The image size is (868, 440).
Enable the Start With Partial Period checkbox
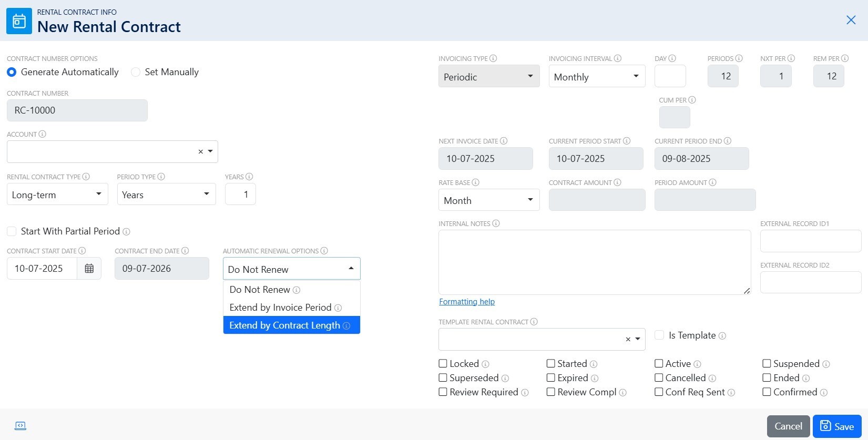click(x=12, y=231)
